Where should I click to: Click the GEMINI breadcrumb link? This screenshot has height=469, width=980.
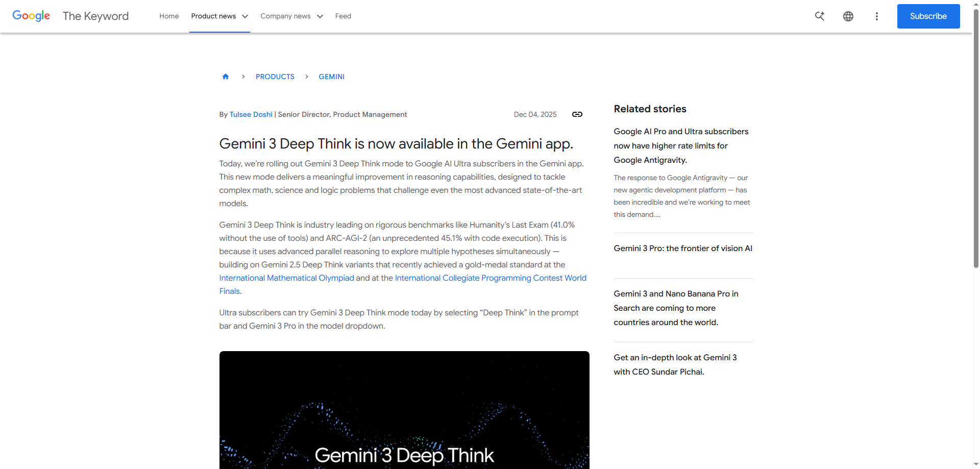click(x=331, y=77)
